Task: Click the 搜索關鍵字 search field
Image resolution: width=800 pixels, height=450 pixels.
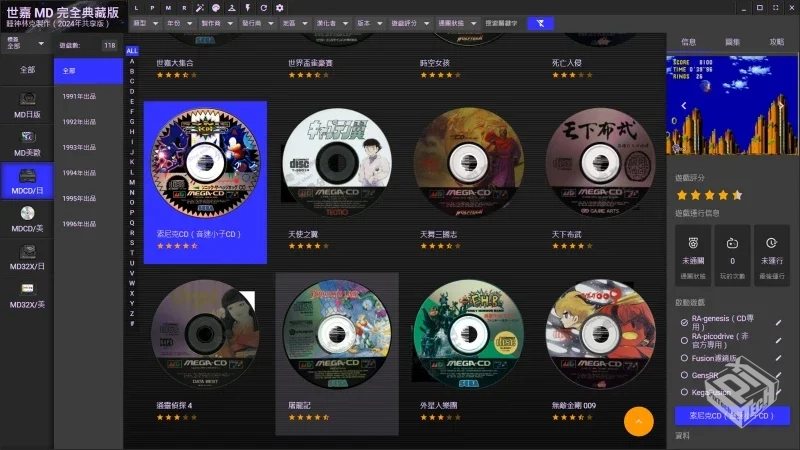Action: pos(502,23)
